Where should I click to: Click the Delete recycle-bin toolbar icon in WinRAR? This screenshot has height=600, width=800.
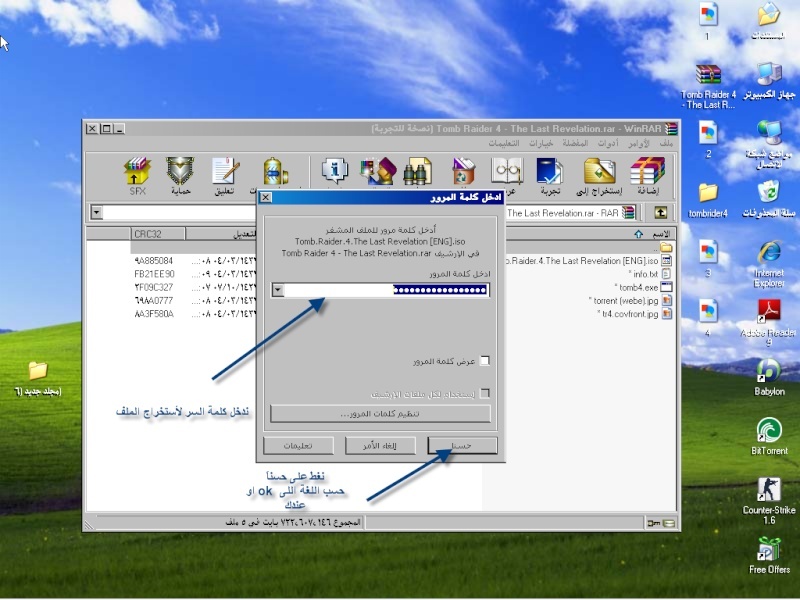(463, 171)
